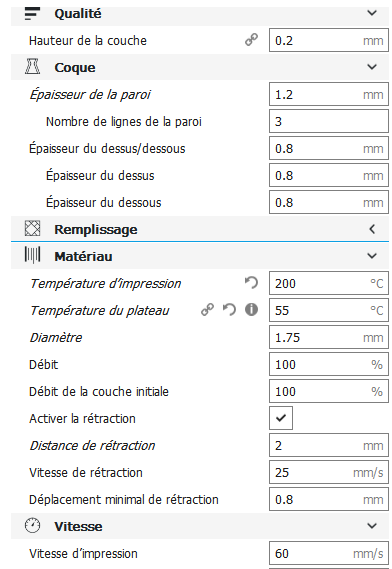Click the Vitesse section header
Image resolution: width=392 pixels, height=569 pixels.
point(200,526)
